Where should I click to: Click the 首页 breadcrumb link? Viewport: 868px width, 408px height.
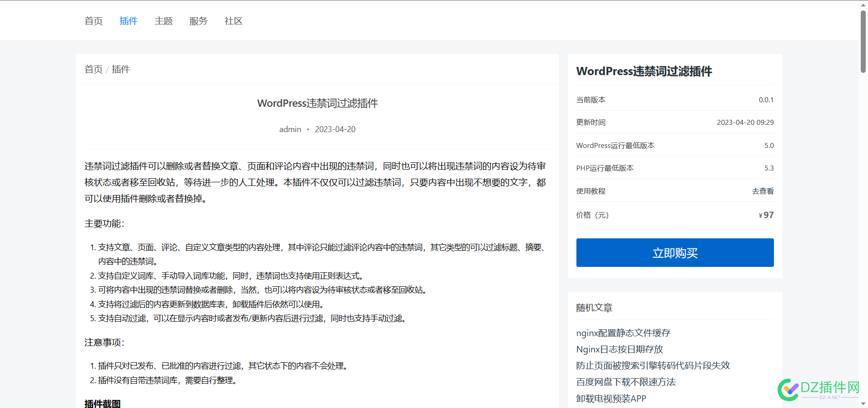[94, 69]
